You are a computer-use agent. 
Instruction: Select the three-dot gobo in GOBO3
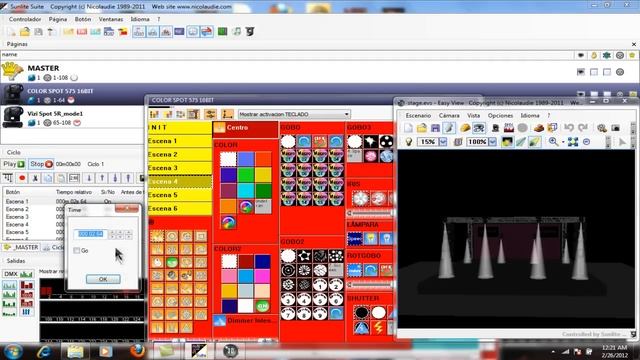386,142
